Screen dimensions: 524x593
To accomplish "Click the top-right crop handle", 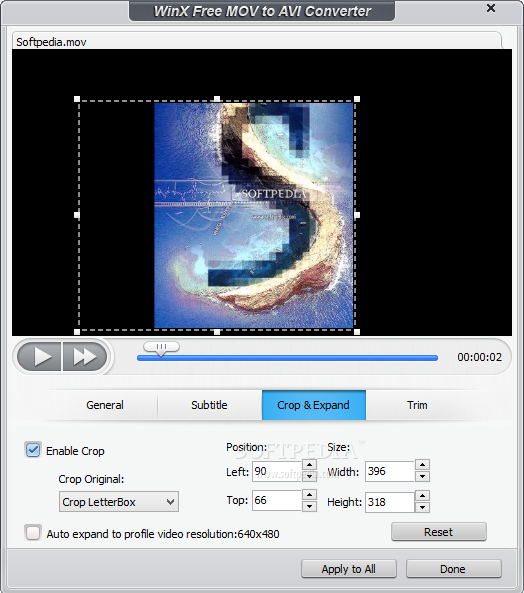I will tap(357, 99).
